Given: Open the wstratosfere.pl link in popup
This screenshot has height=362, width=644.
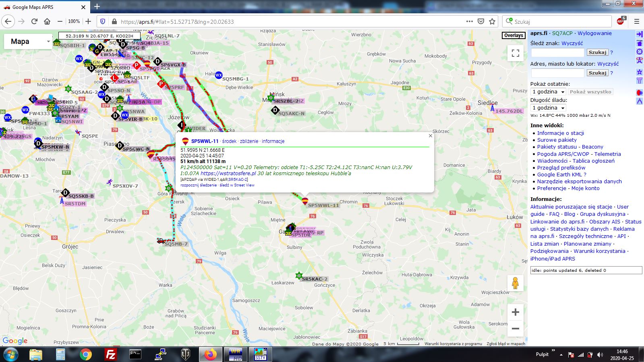Looking at the screenshot, I should pos(228,174).
